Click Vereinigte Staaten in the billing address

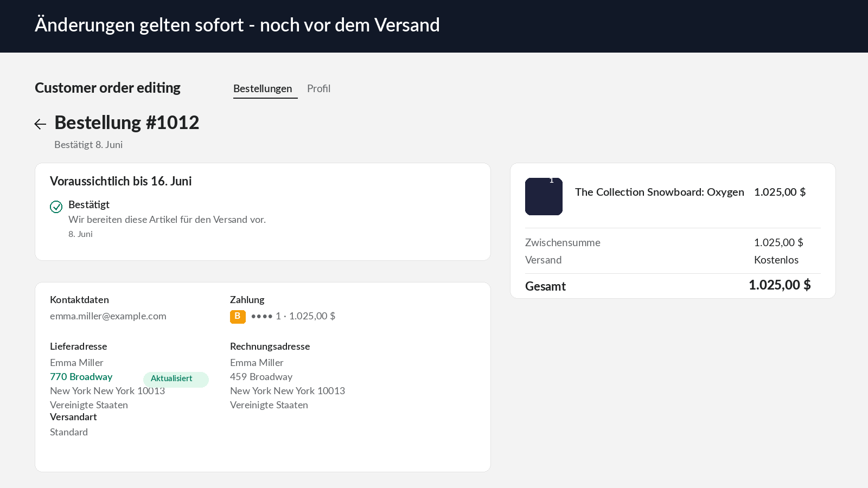(269, 405)
